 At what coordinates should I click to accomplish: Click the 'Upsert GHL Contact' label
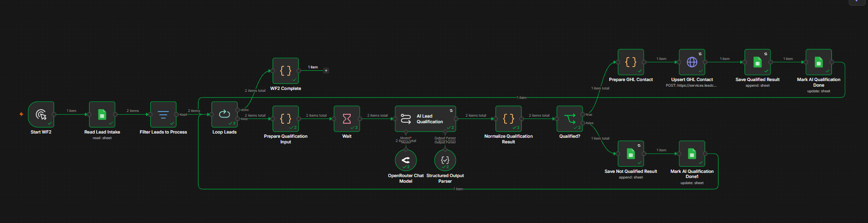pyautogui.click(x=692, y=80)
